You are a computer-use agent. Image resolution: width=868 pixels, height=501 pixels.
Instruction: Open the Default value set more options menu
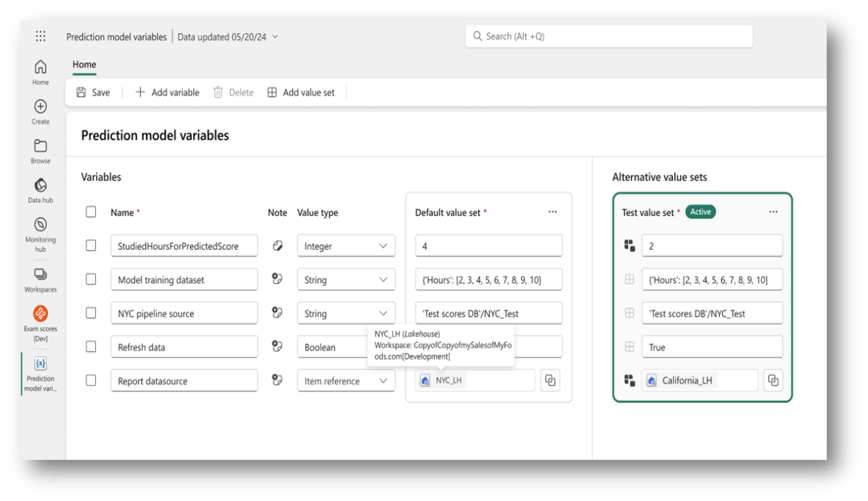point(552,212)
